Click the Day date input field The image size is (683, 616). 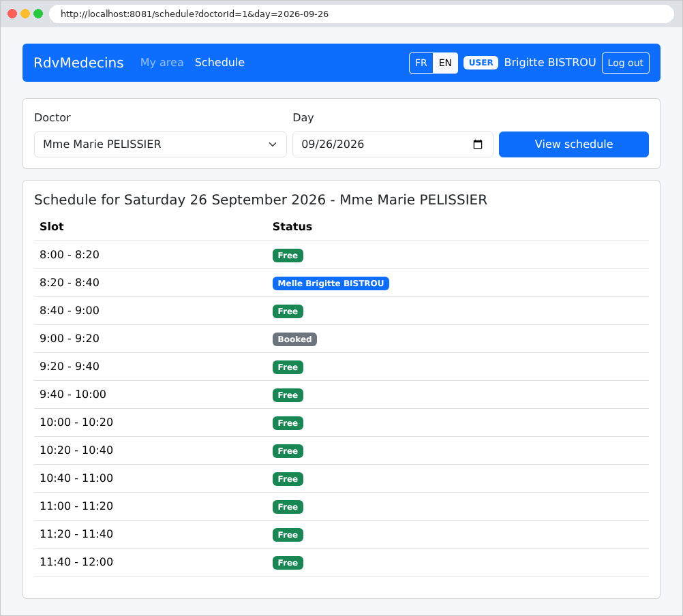(x=393, y=144)
